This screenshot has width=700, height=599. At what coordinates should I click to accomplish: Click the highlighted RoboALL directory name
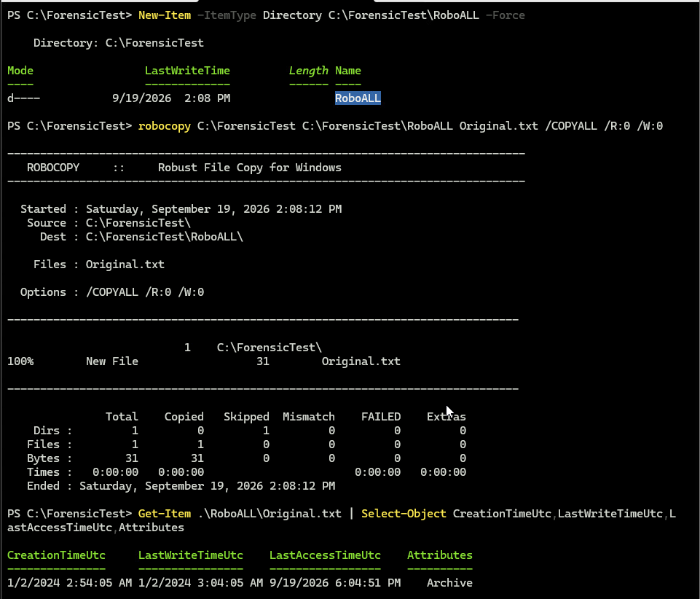358,98
